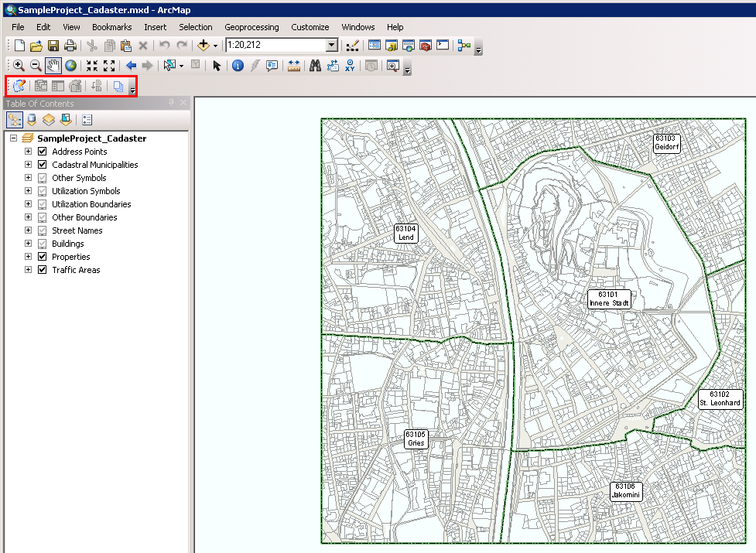Zoom to Full Extent globe icon
This screenshot has width=756, height=553.
point(69,65)
